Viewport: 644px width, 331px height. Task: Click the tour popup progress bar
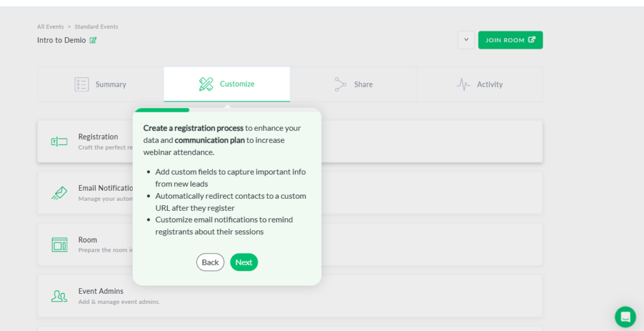227,109
